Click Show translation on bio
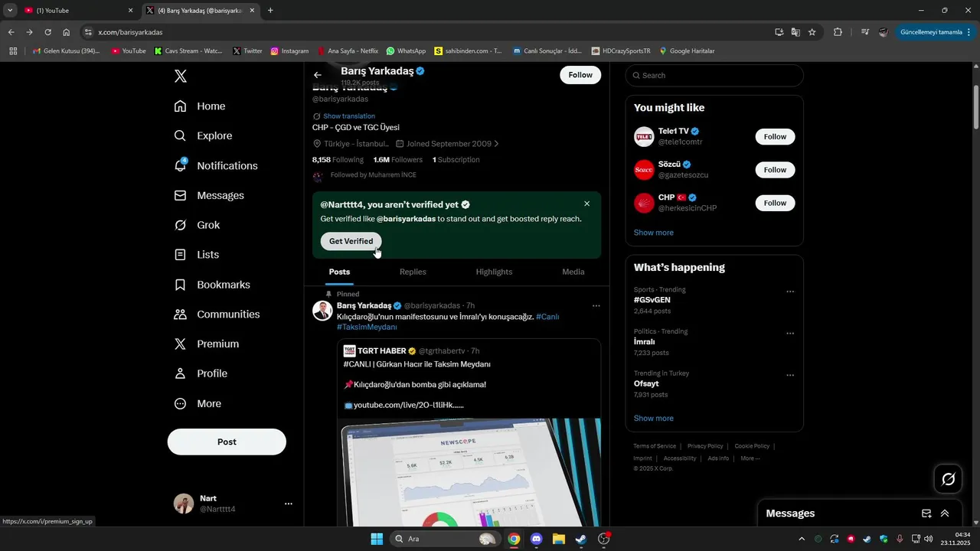This screenshot has width=980, height=551. (x=349, y=116)
